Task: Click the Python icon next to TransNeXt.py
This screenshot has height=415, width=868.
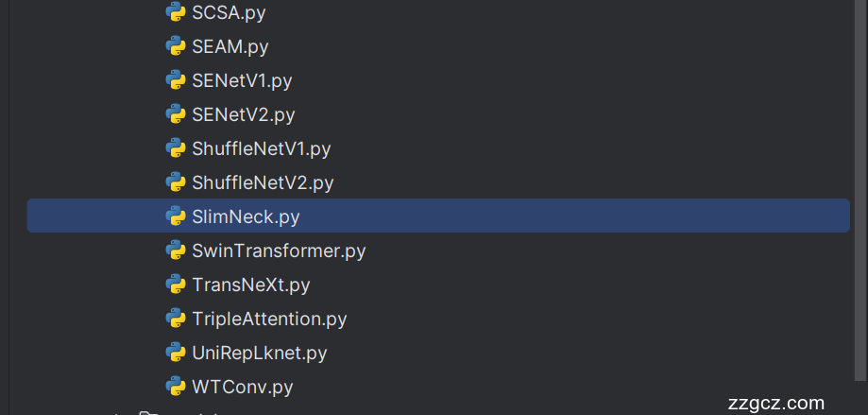Action: coord(175,285)
